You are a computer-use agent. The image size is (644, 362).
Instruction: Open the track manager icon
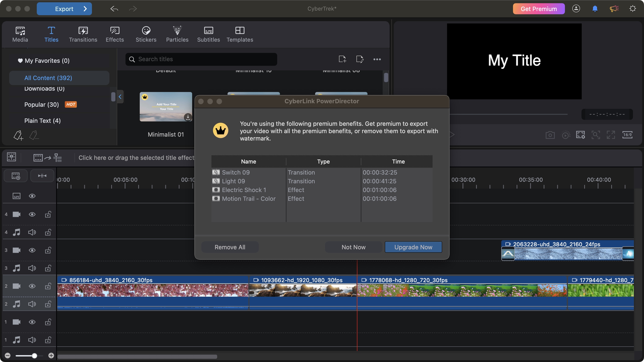tap(15, 176)
